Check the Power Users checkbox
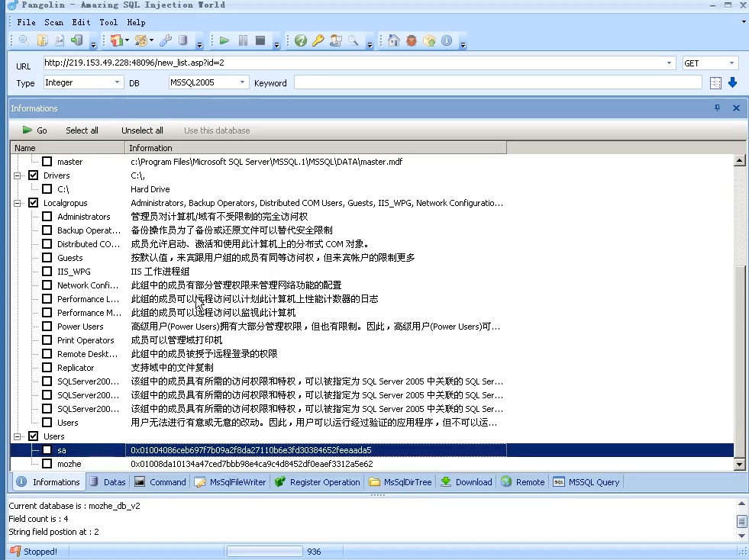749x560 pixels. [x=47, y=327]
